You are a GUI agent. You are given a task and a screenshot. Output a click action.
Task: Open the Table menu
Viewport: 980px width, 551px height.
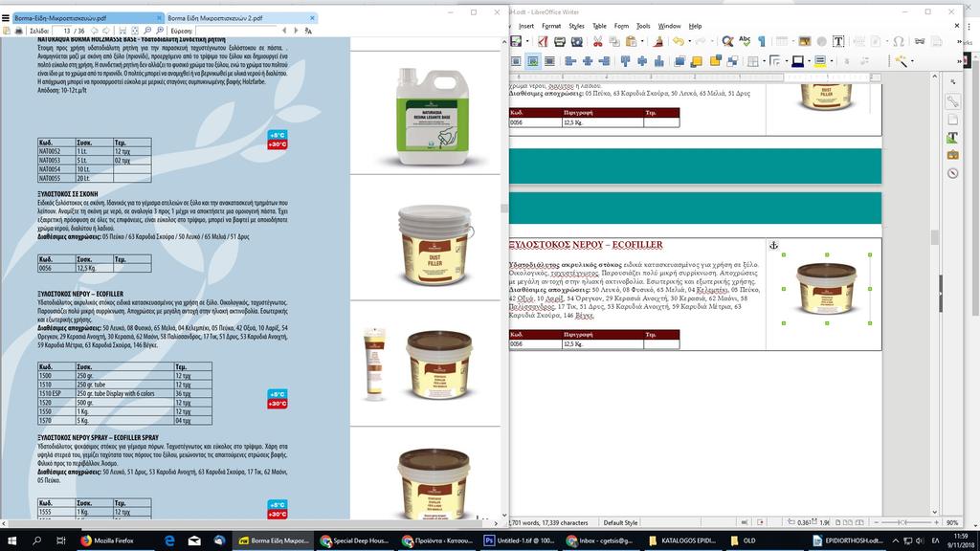point(599,26)
